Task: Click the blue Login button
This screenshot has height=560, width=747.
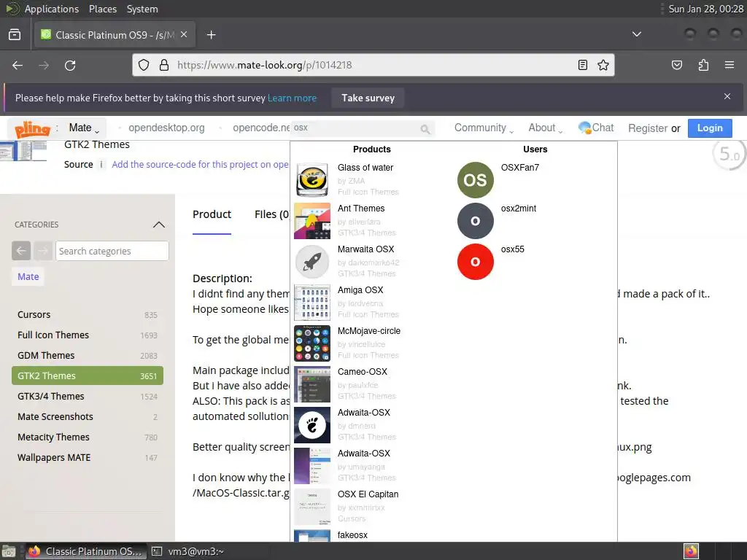Action: (x=710, y=128)
